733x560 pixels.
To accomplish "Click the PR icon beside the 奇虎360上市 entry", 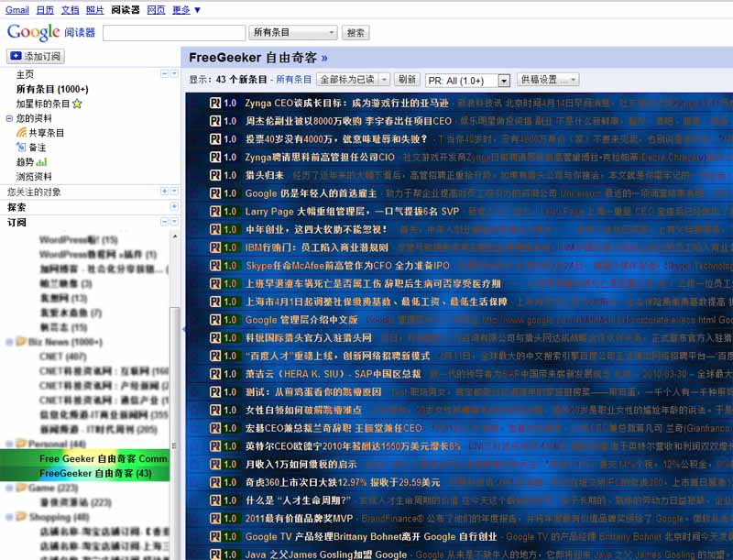I will click(x=215, y=482).
